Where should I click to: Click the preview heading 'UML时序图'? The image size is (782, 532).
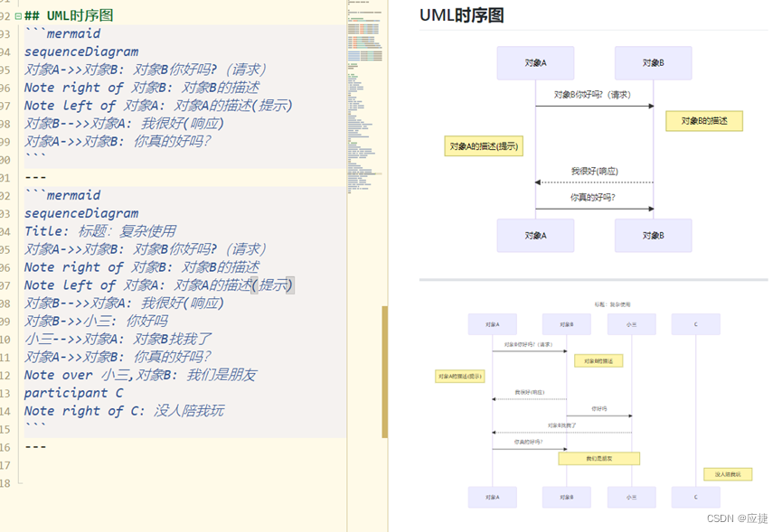(x=462, y=15)
